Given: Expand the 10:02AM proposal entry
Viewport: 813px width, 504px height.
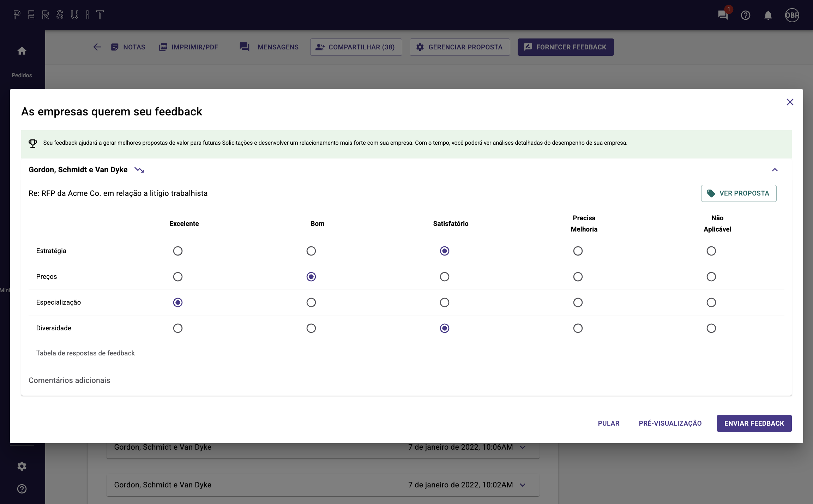Looking at the screenshot, I should 523,485.
